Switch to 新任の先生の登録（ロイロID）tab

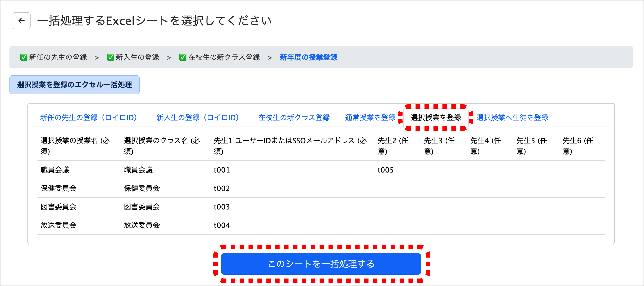[89, 118]
